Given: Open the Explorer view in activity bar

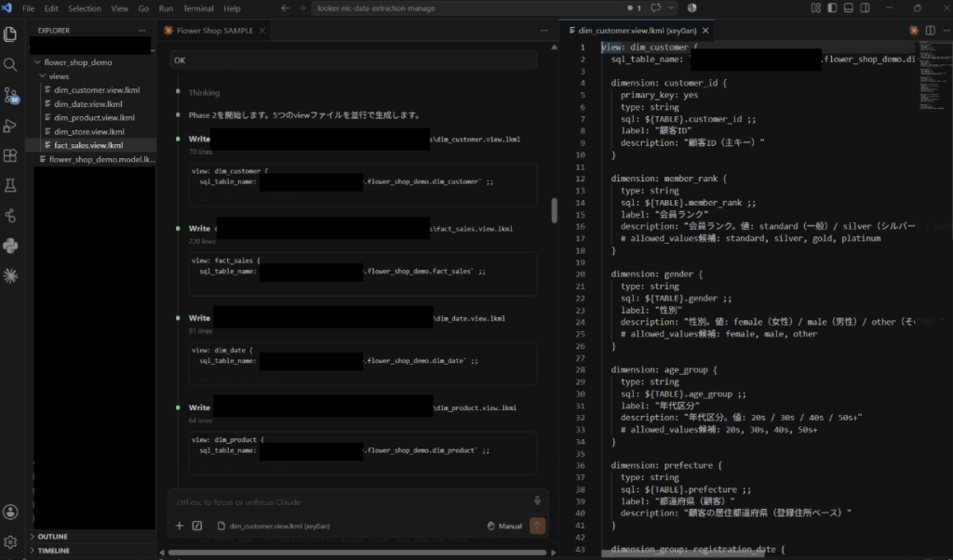Looking at the screenshot, I should pos(10,34).
